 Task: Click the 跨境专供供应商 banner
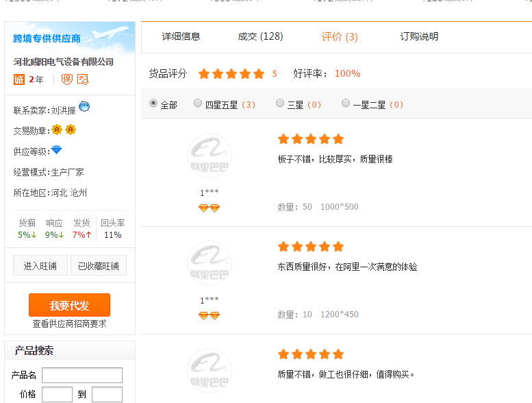pyautogui.click(x=70, y=38)
